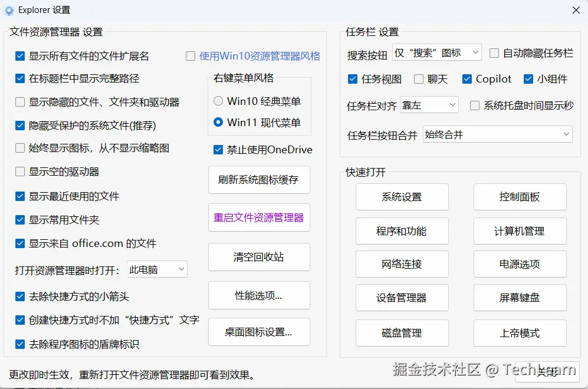Toggle 创建快捷方式时不加"快捷方式"文字 checkbox
The width and height of the screenshot is (588, 389).
(20, 320)
